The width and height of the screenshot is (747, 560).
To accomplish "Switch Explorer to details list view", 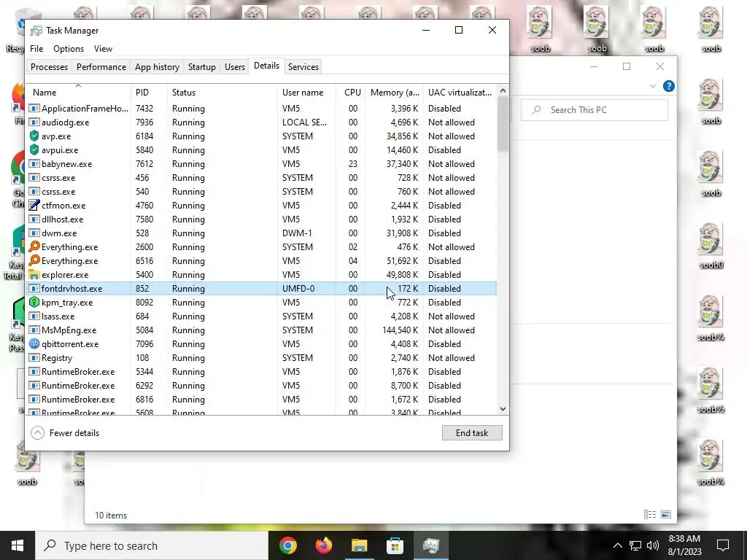I will [650, 514].
